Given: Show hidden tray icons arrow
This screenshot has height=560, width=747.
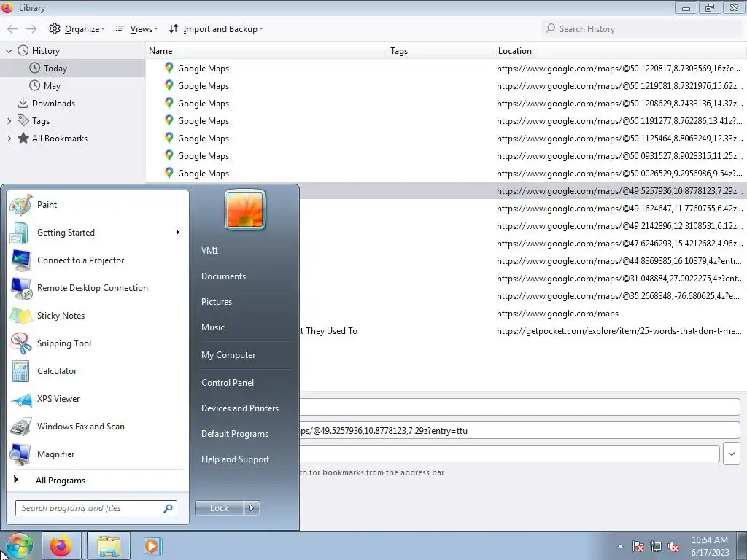Looking at the screenshot, I should coord(620,546).
